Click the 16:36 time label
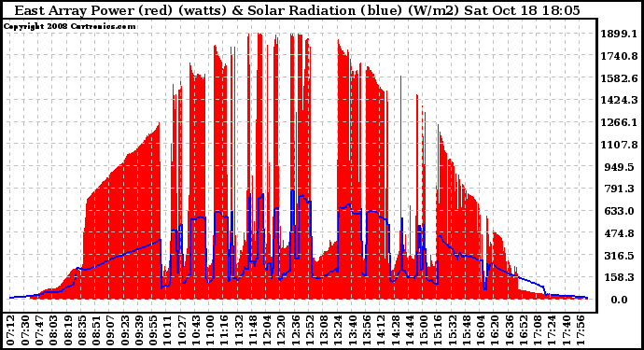 [510, 329]
